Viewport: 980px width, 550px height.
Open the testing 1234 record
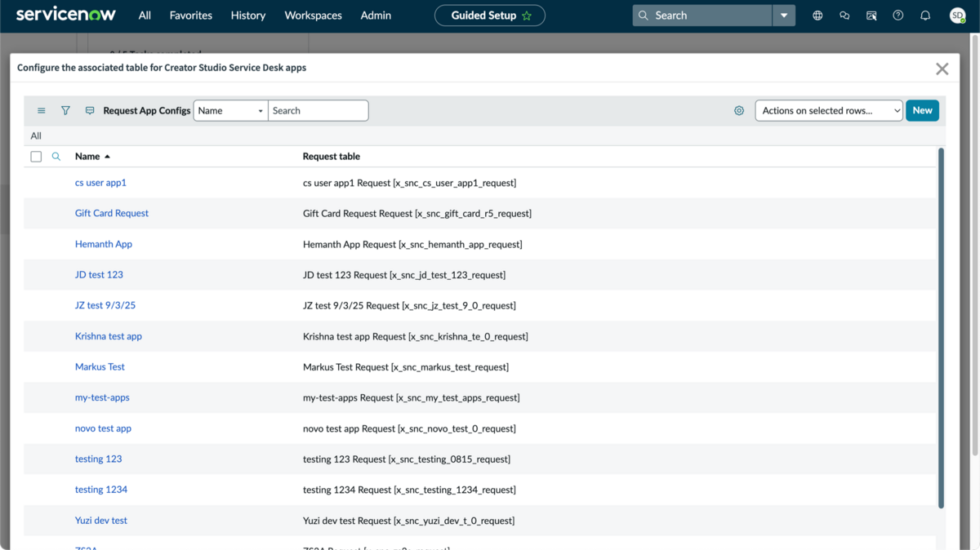pyautogui.click(x=101, y=490)
